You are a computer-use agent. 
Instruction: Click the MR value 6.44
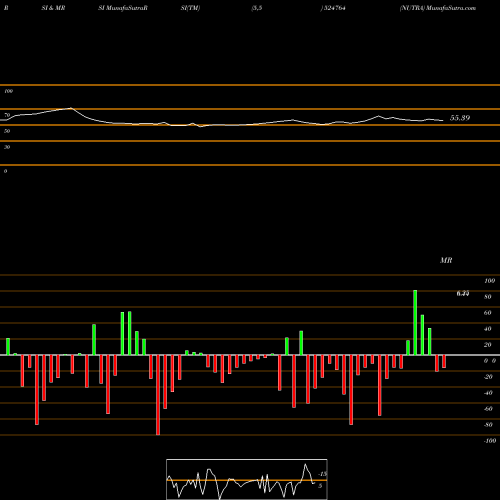[x=463, y=293]
